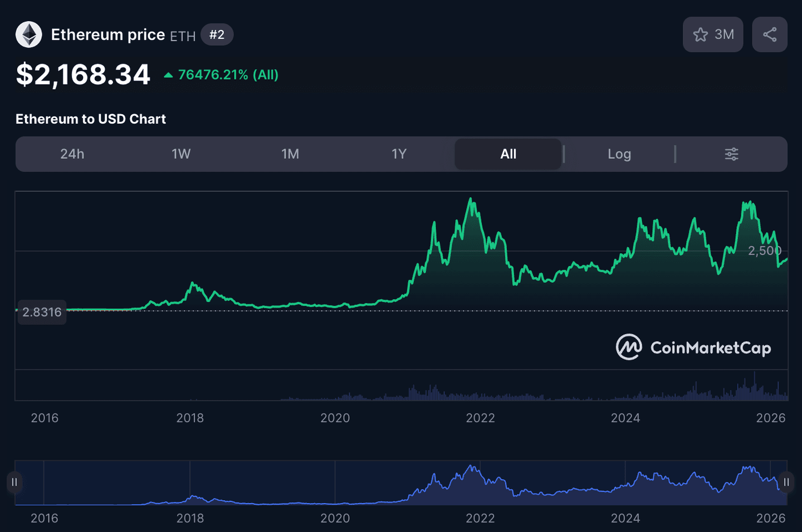This screenshot has width=802, height=532.
Task: Click the Ethereum diamond logo icon
Action: pos(28,35)
